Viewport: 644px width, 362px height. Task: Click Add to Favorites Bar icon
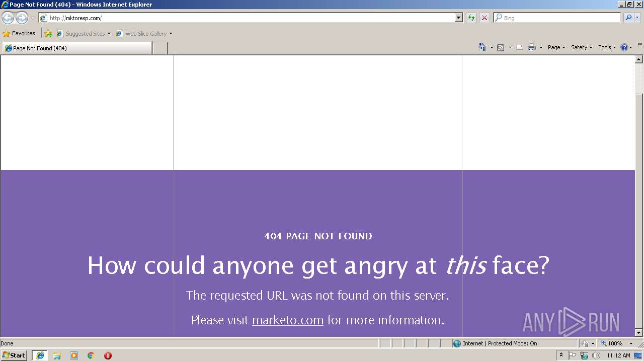(48, 34)
